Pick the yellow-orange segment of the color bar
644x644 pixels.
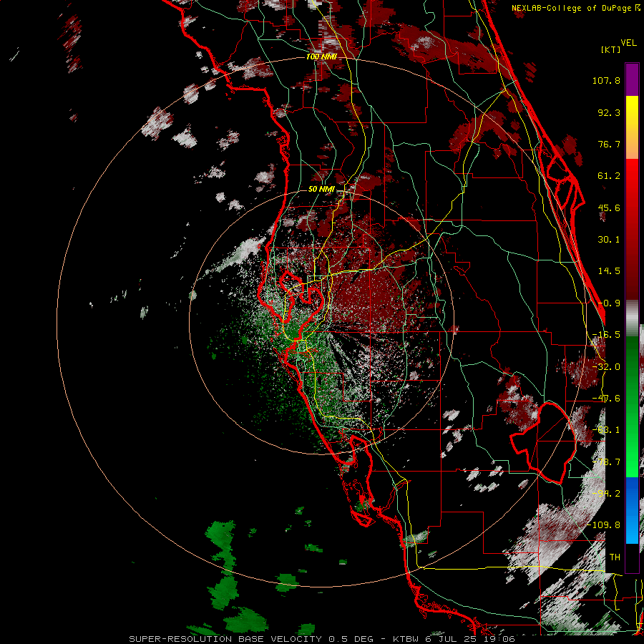tap(632, 127)
